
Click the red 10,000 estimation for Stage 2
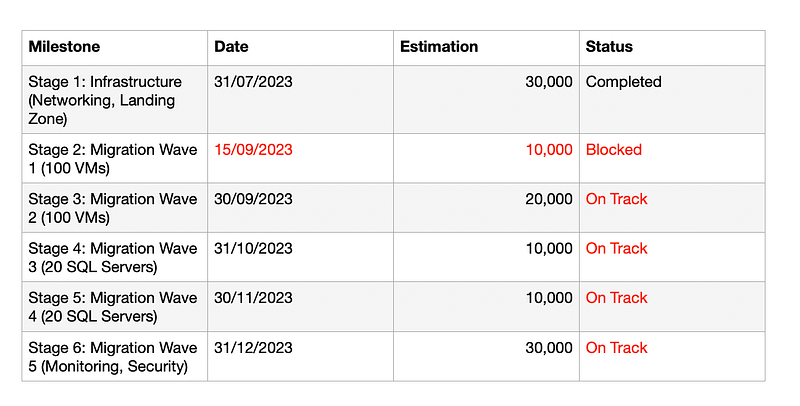549,150
